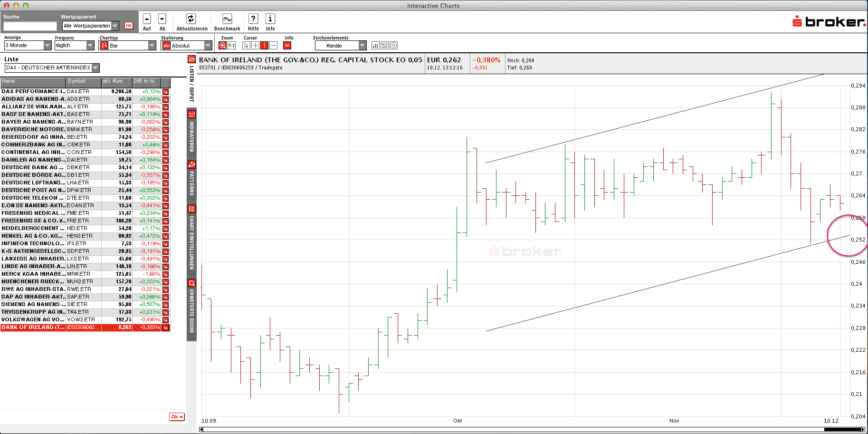Click red arrow icon on BASF SE row

click(165, 115)
